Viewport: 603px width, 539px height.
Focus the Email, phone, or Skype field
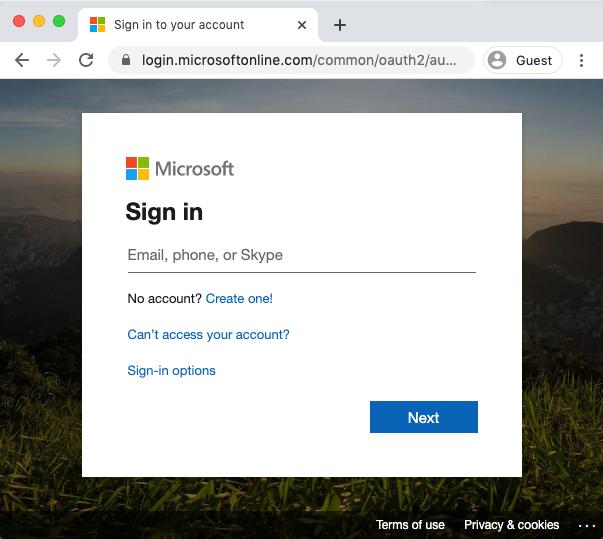pos(301,256)
